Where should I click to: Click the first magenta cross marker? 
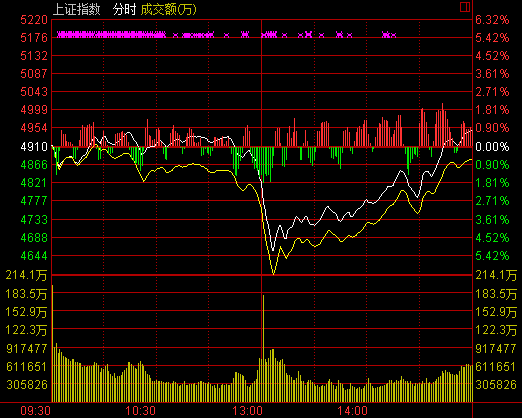pos(60,34)
